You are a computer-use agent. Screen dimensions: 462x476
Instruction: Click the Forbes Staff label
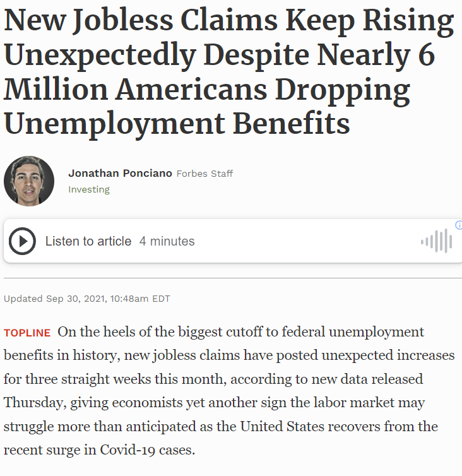click(x=204, y=174)
